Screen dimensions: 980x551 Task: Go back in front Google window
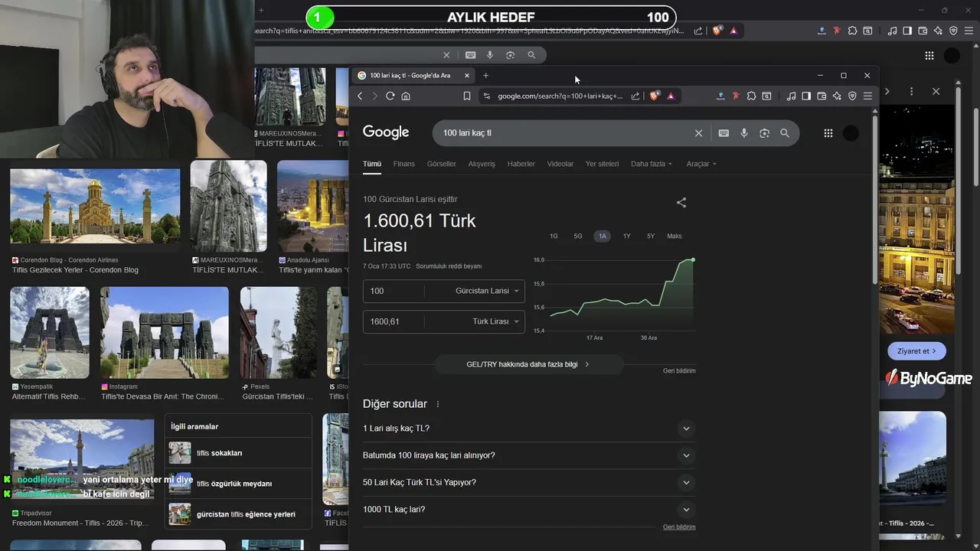point(360,96)
